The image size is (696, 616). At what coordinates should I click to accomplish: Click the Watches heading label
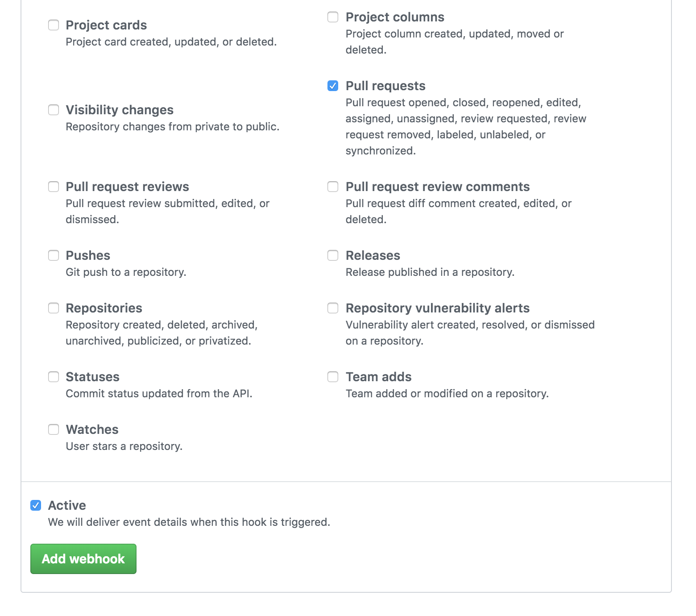92,429
